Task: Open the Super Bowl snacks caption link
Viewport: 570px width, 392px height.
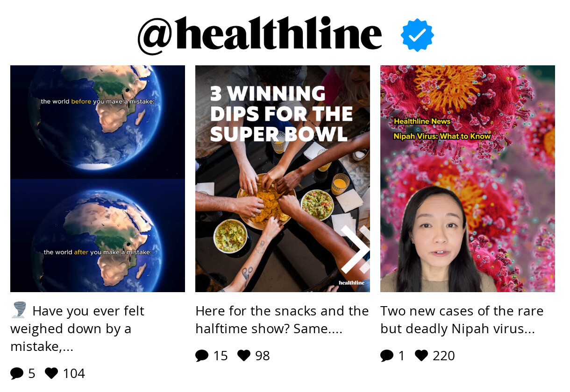Action: coord(282,319)
